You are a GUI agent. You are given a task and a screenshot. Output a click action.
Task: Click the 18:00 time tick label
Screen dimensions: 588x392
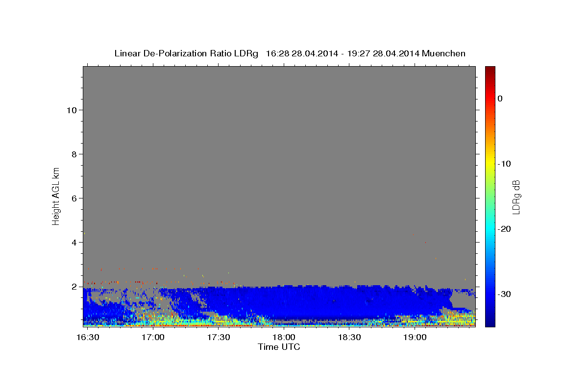point(284,338)
